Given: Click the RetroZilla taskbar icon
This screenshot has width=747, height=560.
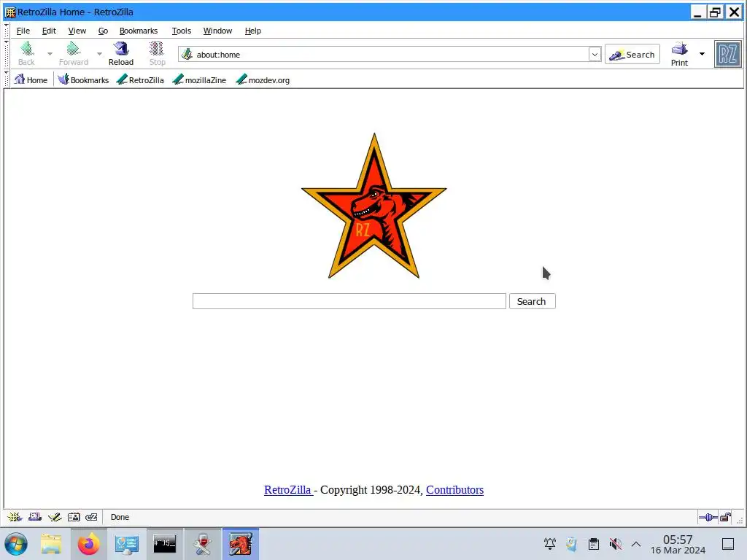Looking at the screenshot, I should (241, 544).
